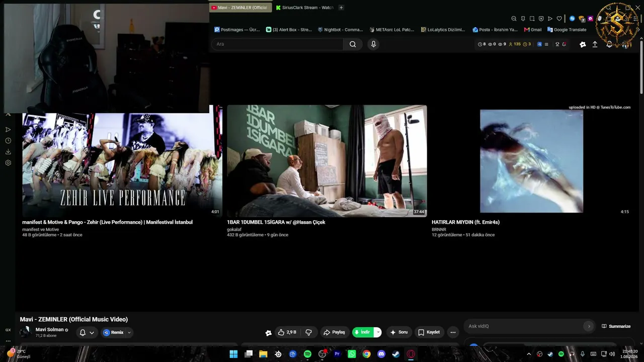644x362 pixels.
Task: Open the sidebar player send icon
Action: [8, 130]
